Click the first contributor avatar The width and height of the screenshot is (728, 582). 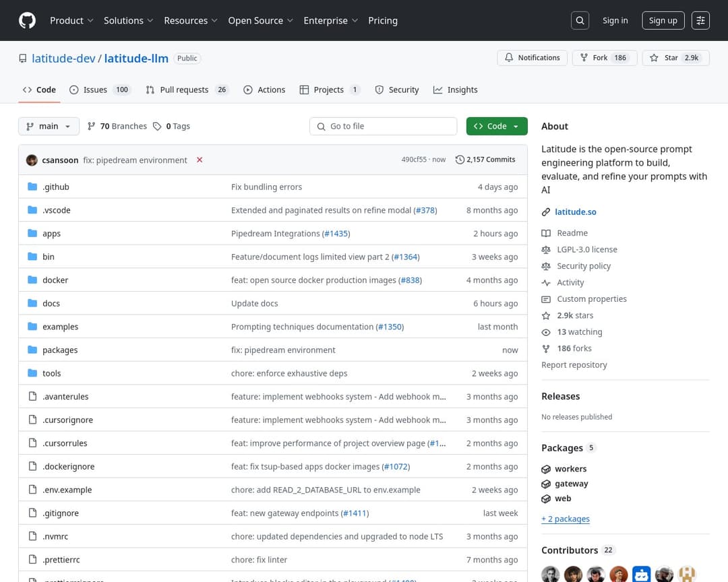tap(550, 575)
